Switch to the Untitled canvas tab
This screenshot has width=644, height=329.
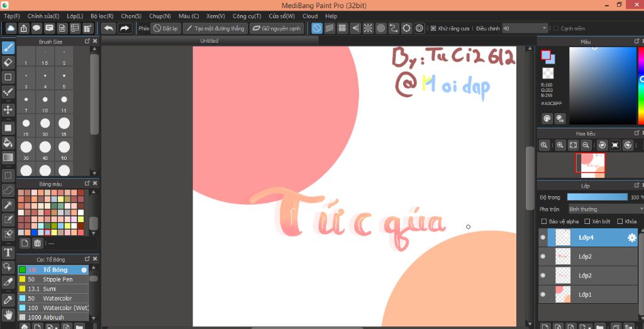(x=209, y=41)
